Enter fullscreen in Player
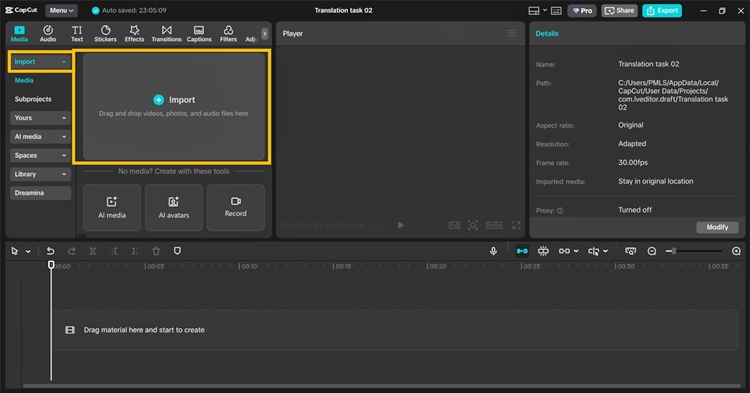Image resolution: width=750 pixels, height=393 pixels. 516,225
